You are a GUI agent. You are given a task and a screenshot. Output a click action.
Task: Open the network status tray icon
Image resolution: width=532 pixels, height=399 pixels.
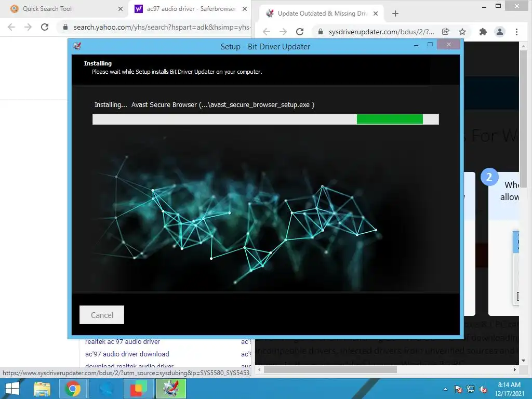471,389
